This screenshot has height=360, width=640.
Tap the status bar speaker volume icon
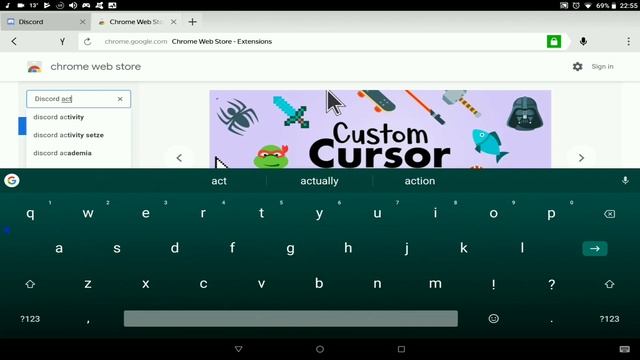[73, 5]
